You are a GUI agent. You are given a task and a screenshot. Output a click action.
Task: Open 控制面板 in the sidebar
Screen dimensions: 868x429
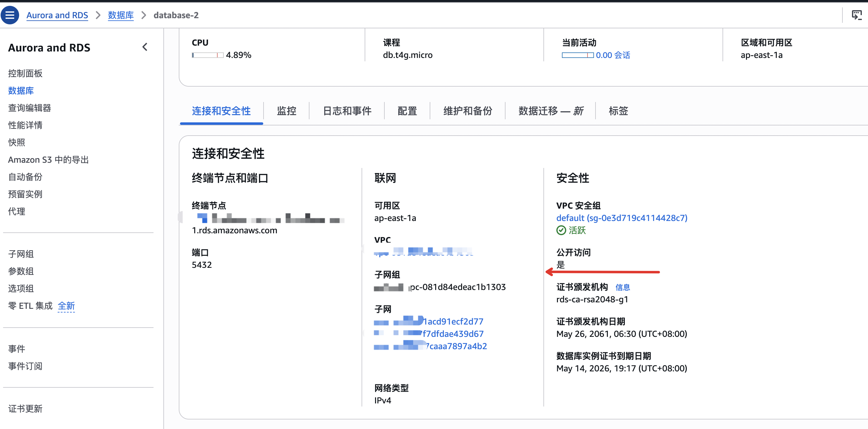click(25, 73)
